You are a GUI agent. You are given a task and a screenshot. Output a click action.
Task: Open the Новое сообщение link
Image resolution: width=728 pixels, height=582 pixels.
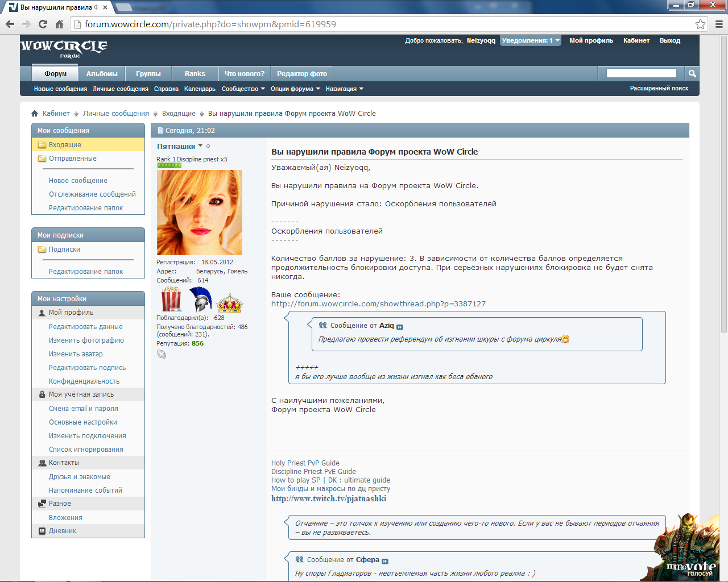(x=78, y=181)
